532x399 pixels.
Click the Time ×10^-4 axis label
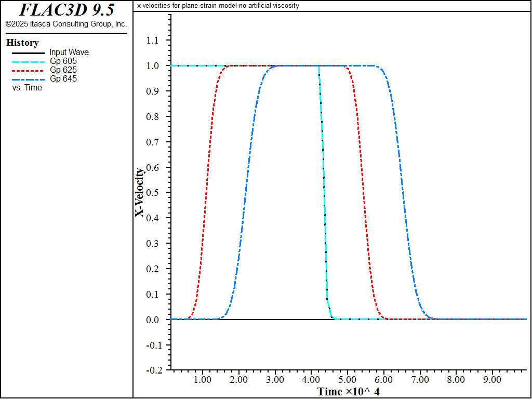click(349, 392)
